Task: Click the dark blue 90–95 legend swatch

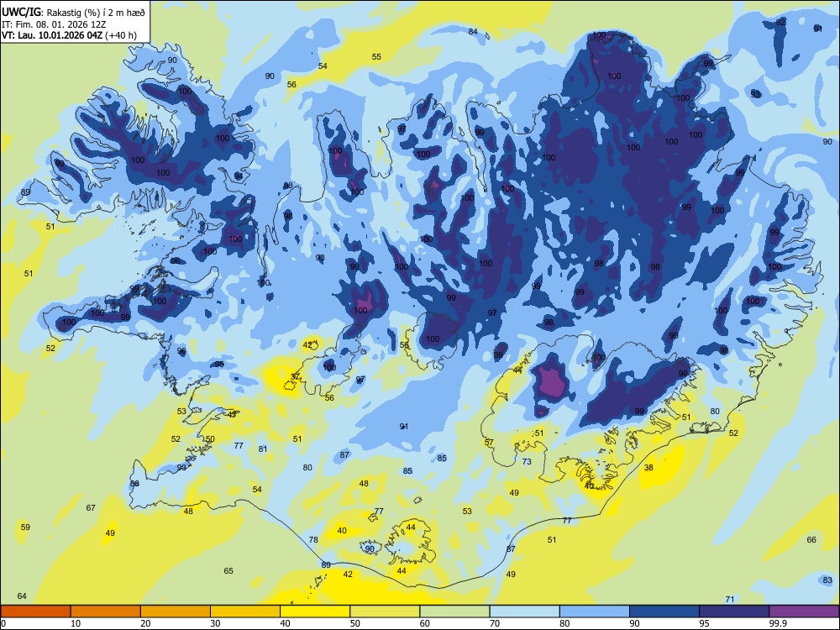Action: (664, 612)
